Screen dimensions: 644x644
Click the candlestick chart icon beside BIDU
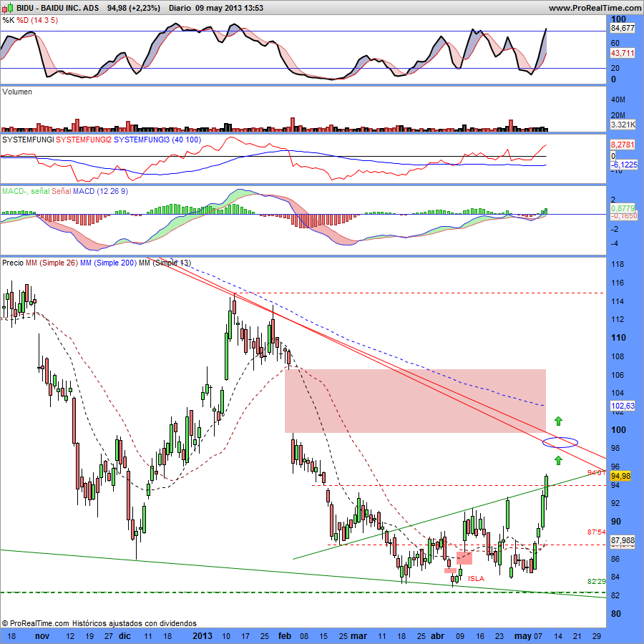tap(8, 7)
